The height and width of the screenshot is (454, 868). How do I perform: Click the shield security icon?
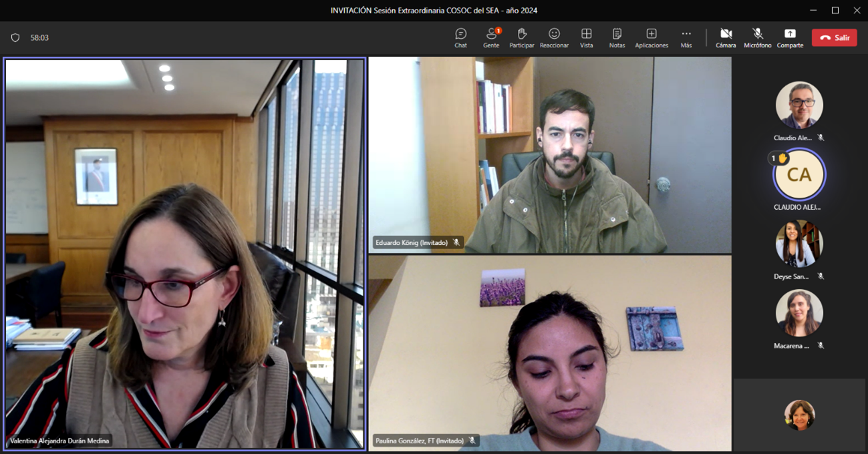tap(15, 38)
